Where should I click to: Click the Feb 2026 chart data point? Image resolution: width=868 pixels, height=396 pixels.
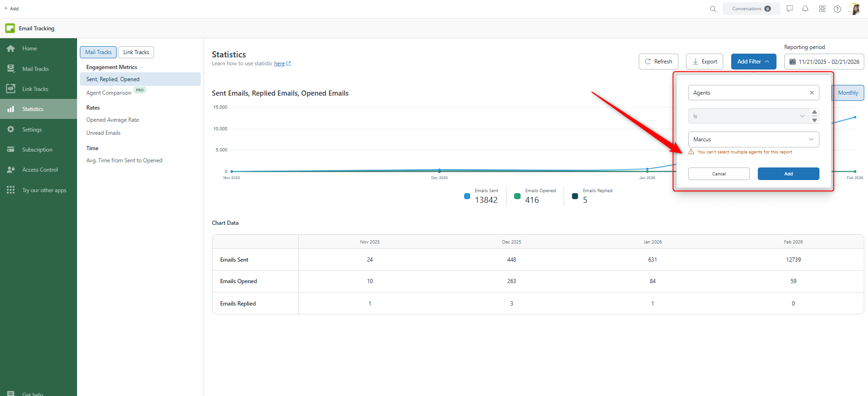855,117
